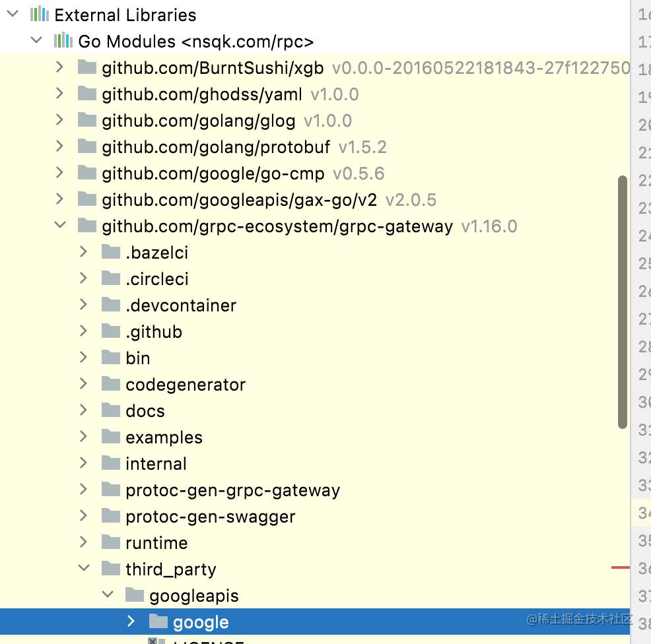Select the codegenerator folder name

point(186,385)
